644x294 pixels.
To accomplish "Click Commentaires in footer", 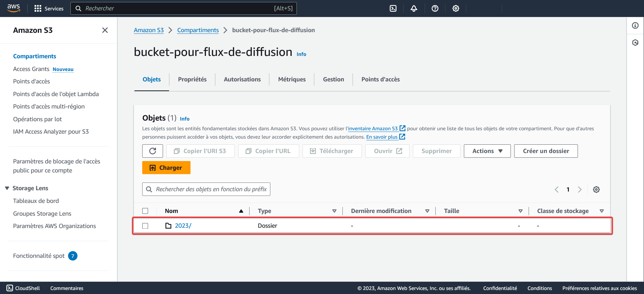I will click(67, 288).
